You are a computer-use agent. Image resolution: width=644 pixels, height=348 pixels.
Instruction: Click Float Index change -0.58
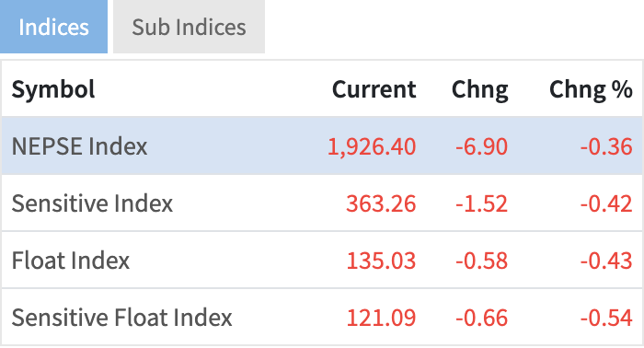[x=482, y=261]
